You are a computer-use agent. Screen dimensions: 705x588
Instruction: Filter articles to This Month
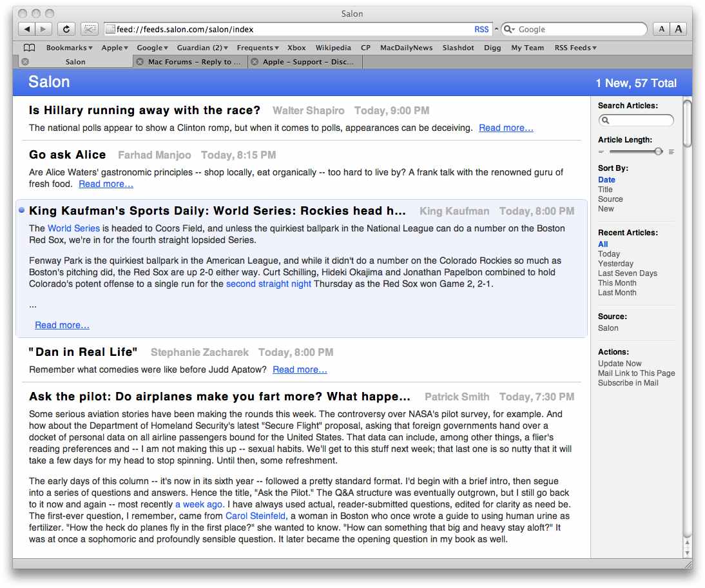(617, 283)
